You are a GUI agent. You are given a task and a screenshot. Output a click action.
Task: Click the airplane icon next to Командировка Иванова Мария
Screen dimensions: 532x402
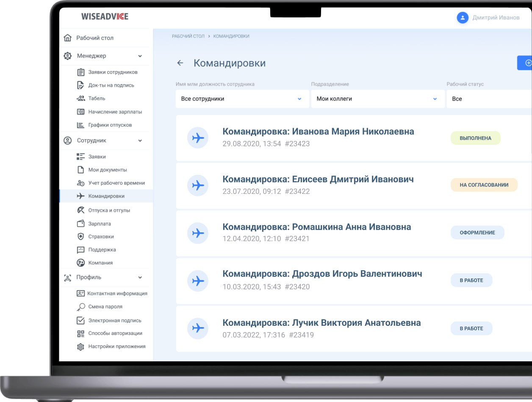click(x=198, y=138)
